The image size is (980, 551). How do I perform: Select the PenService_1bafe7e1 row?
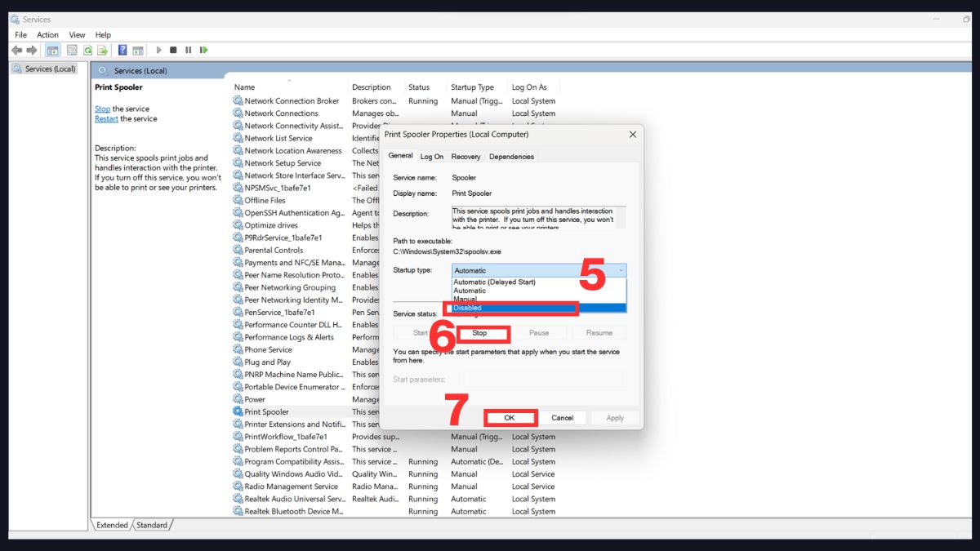pos(306,312)
